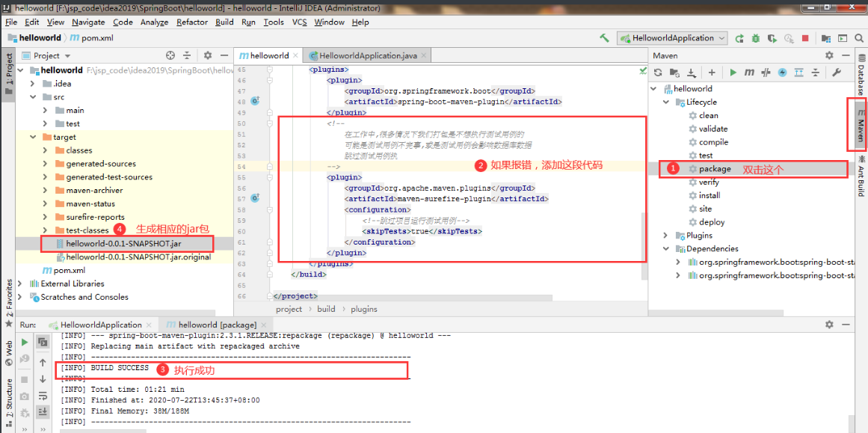Viewport: 868px width, 433px height.
Task: Collapse all in the Project panel
Action: 187,55
